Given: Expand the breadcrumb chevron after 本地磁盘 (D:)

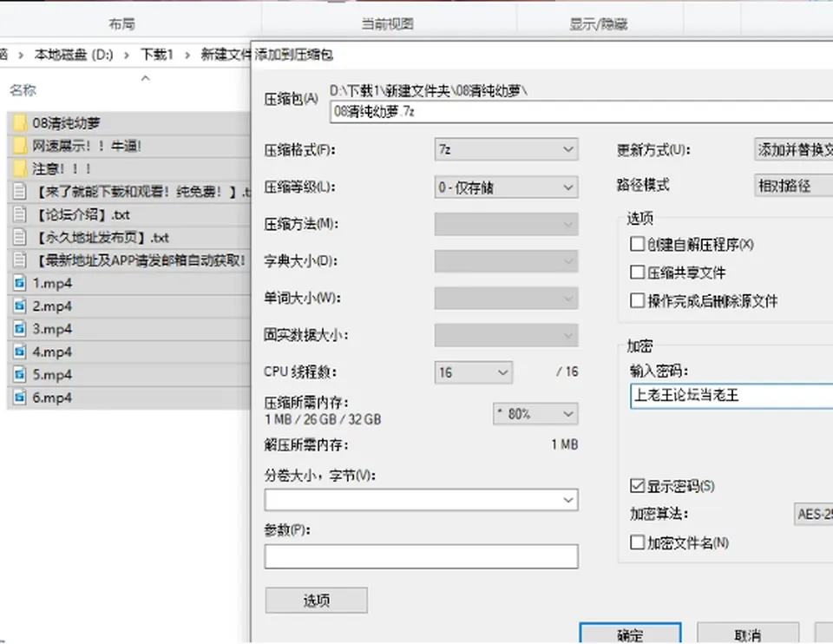Looking at the screenshot, I should point(127,55).
